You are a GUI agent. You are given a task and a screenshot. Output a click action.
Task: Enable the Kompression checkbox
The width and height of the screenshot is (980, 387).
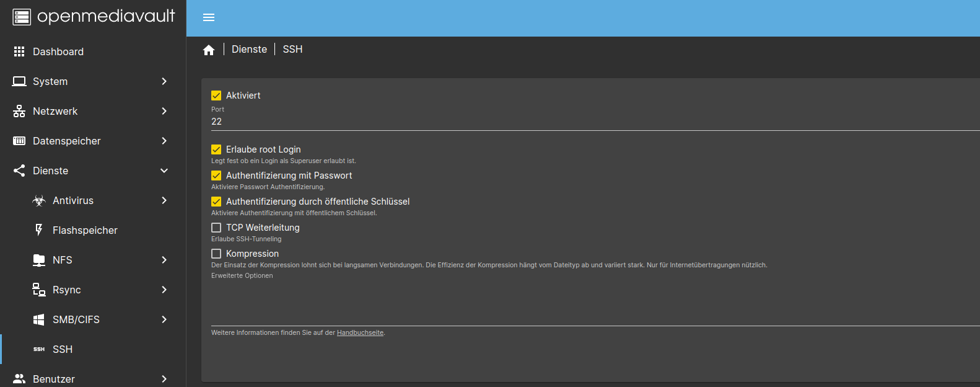(216, 254)
